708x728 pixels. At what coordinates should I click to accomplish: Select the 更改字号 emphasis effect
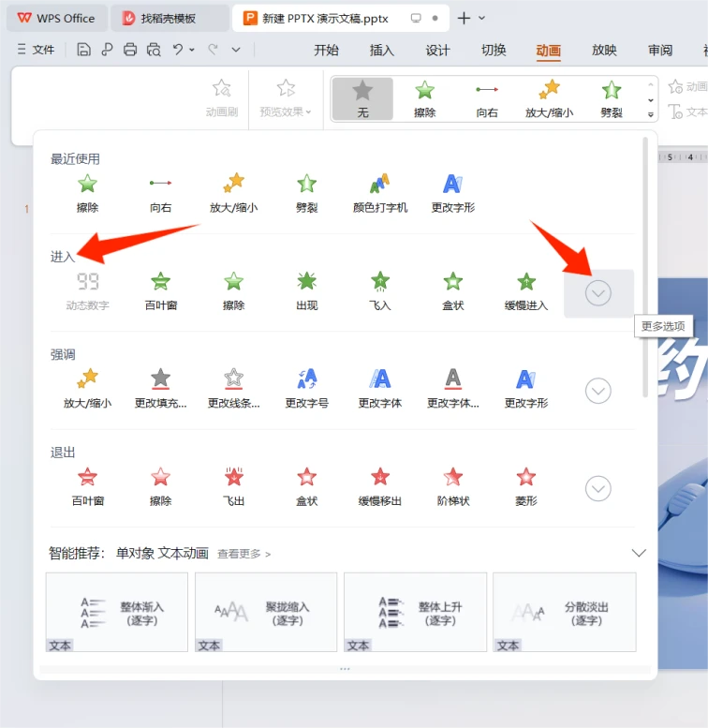306,387
